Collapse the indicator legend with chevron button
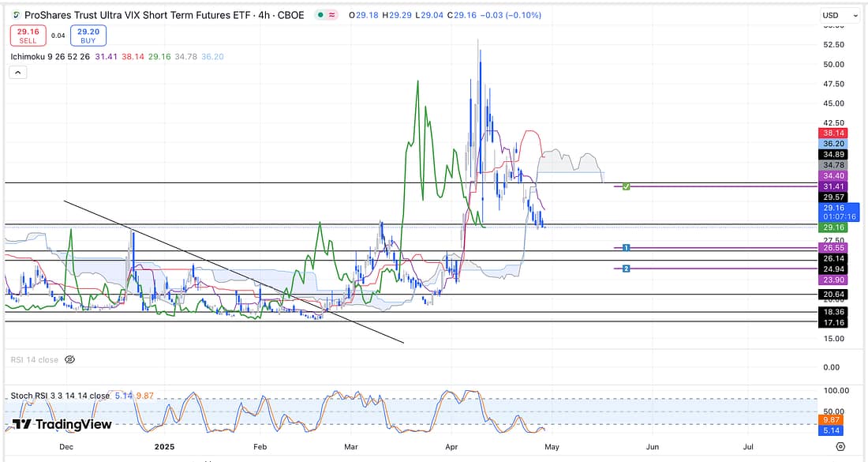The height and width of the screenshot is (462, 868). point(17,72)
